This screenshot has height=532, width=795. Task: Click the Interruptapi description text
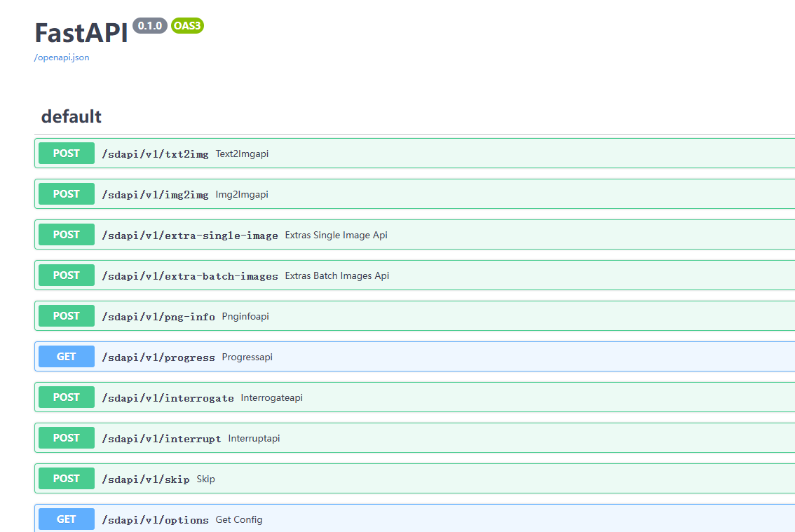pos(254,438)
